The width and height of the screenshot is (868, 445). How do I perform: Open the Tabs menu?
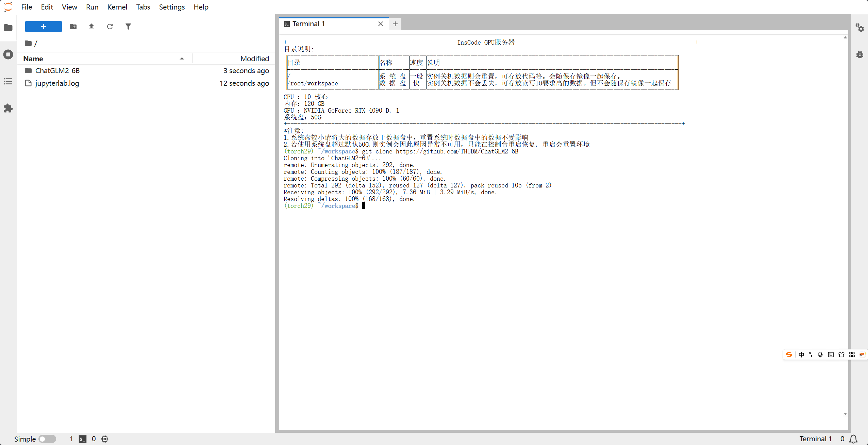click(143, 7)
